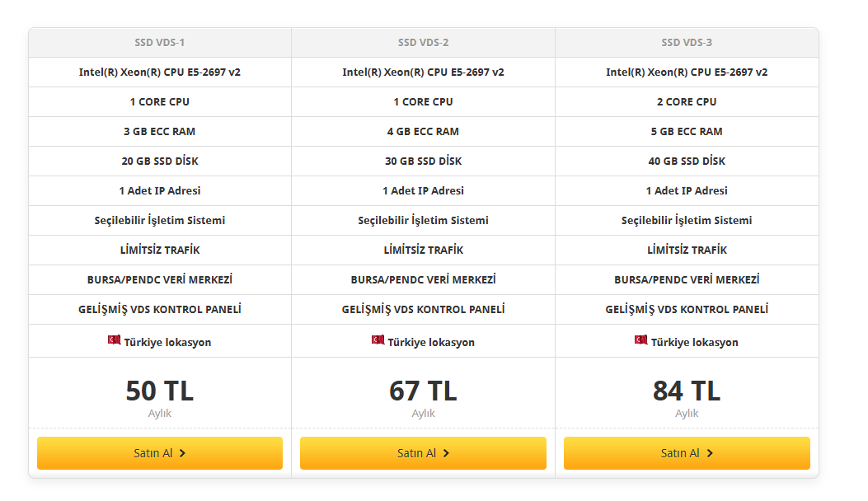Screen dimensions: 868x501
Task: Click Turkish flag icon in SSD VDS-1
Action: [114, 339]
